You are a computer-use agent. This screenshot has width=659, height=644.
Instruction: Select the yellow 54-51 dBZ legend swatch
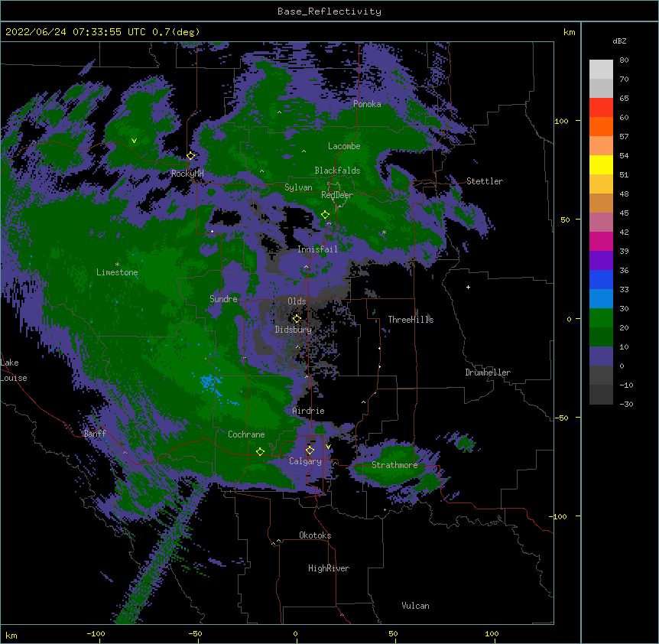[x=601, y=164]
